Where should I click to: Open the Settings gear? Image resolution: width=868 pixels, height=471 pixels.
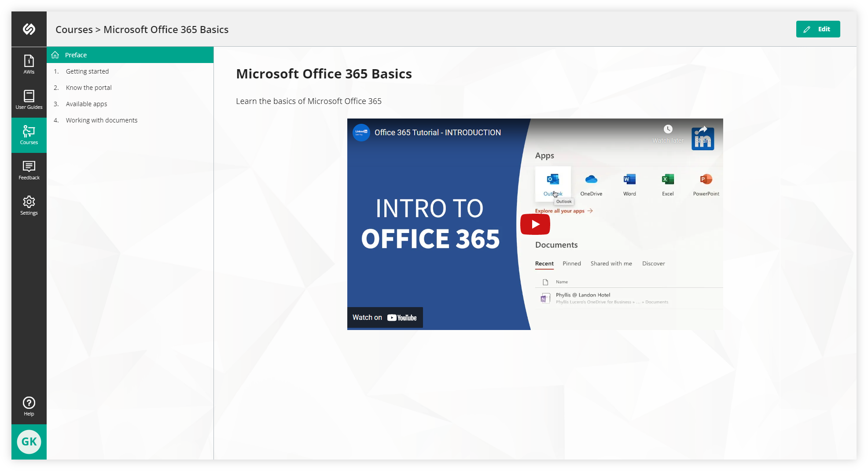coord(29,205)
